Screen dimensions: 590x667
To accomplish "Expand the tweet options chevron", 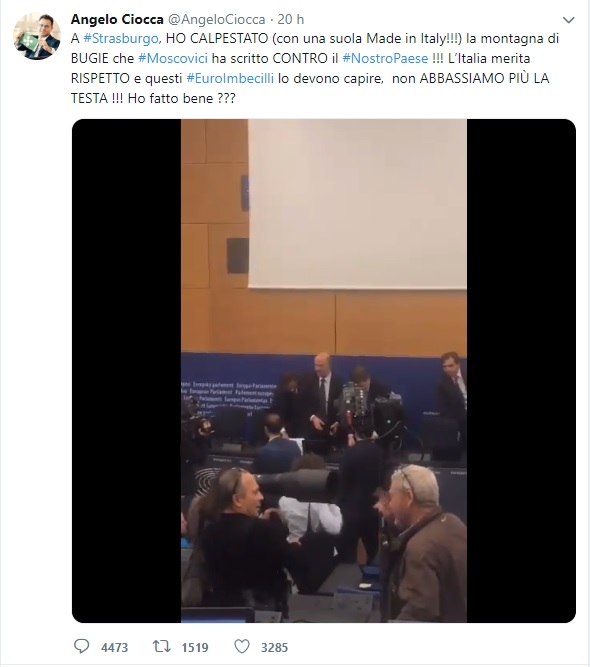I will point(568,20).
